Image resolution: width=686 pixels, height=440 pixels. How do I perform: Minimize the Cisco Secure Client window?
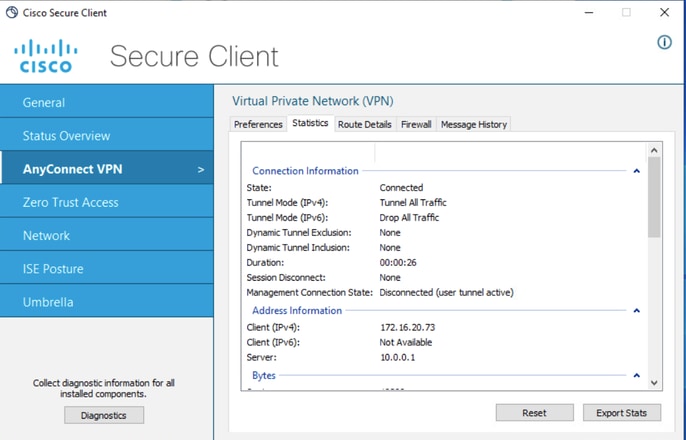589,12
